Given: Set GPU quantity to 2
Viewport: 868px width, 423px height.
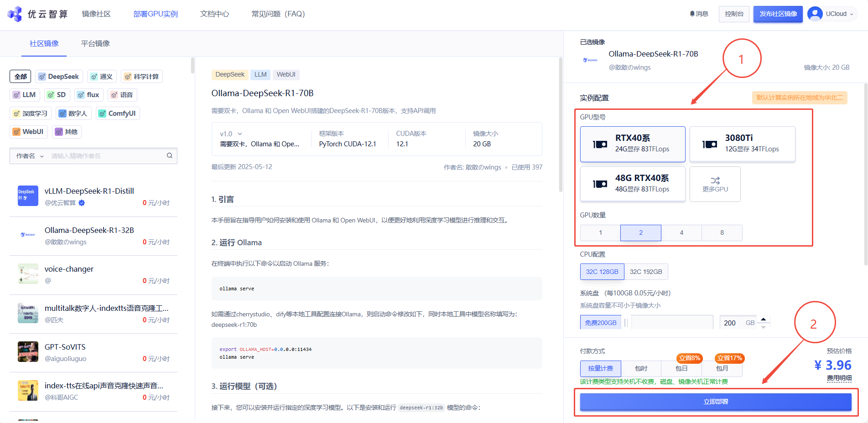Looking at the screenshot, I should pyautogui.click(x=641, y=233).
